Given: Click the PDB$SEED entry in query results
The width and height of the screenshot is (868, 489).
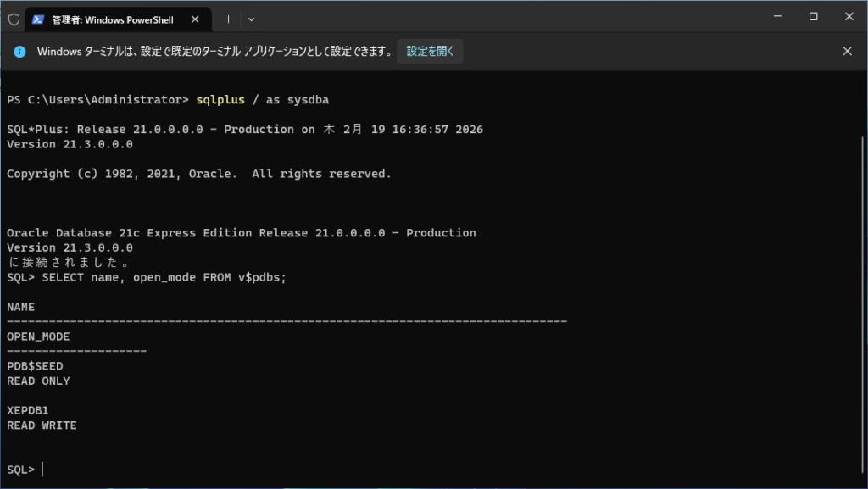Looking at the screenshot, I should [35, 366].
